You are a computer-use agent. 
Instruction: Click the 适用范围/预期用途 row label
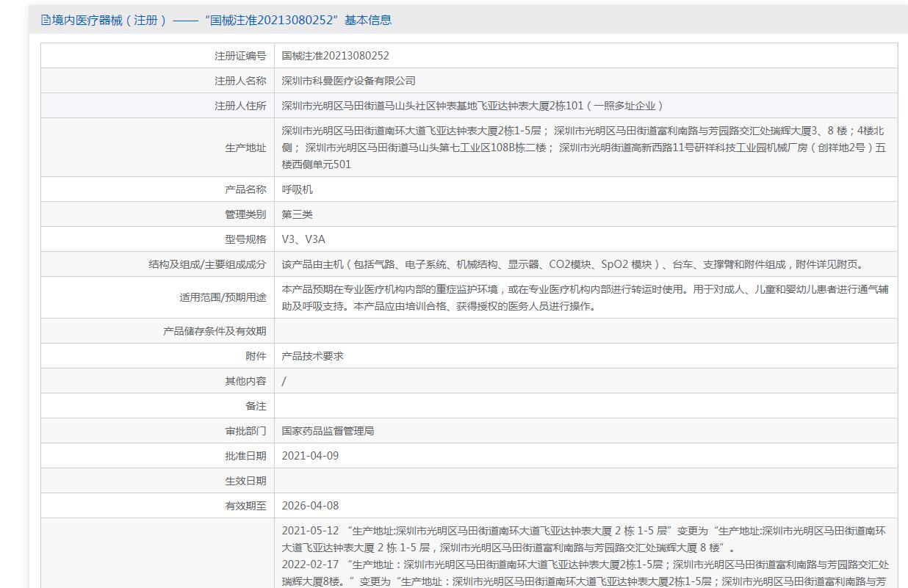tap(223, 297)
